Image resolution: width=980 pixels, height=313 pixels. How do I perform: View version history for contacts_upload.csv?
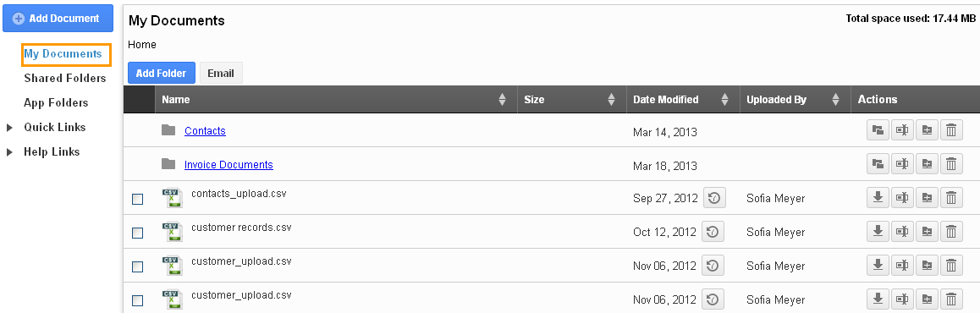click(x=713, y=198)
